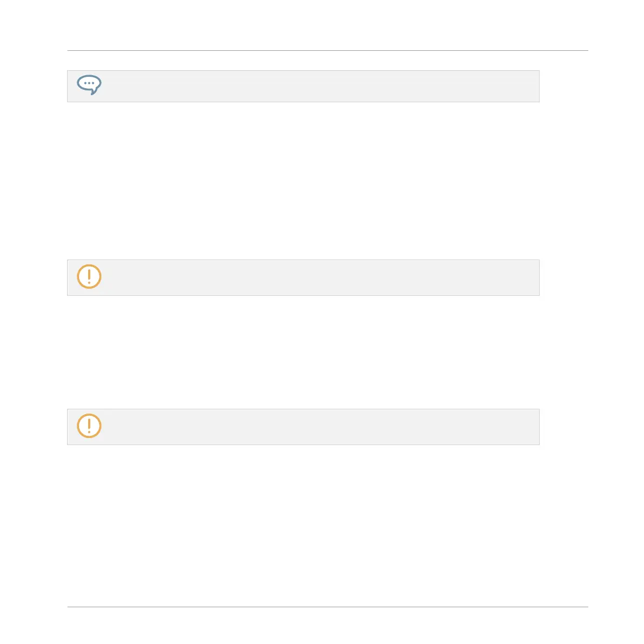Click the empty area beside the second warning icon
This screenshot has width=644, height=644.
pos(320,427)
